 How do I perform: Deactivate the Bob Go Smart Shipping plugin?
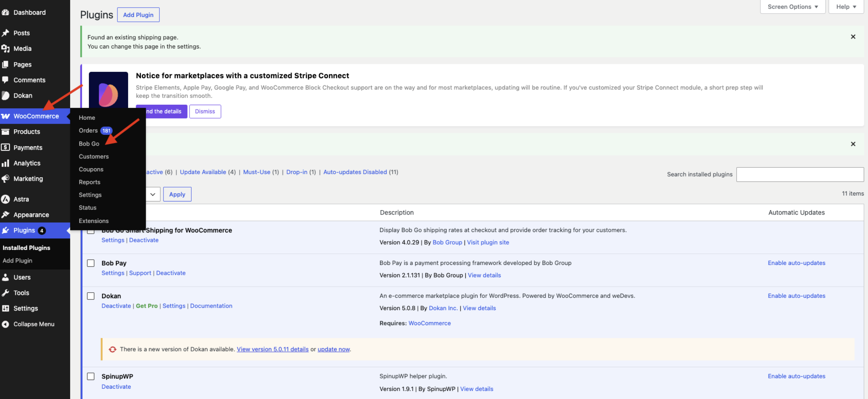[x=144, y=240]
